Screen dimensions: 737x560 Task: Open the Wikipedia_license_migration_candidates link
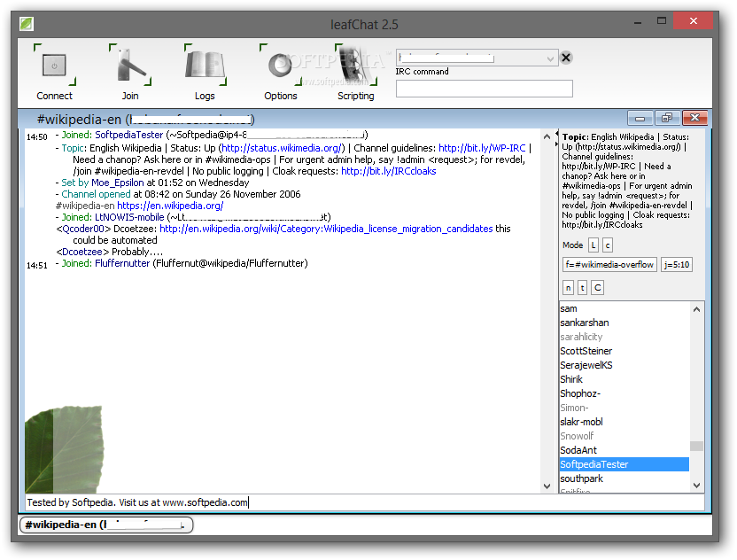coord(326,229)
